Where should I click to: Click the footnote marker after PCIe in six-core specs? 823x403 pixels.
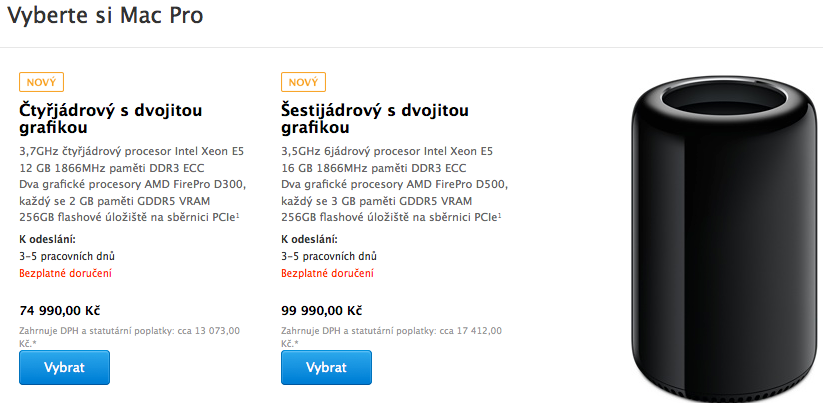coord(499,214)
